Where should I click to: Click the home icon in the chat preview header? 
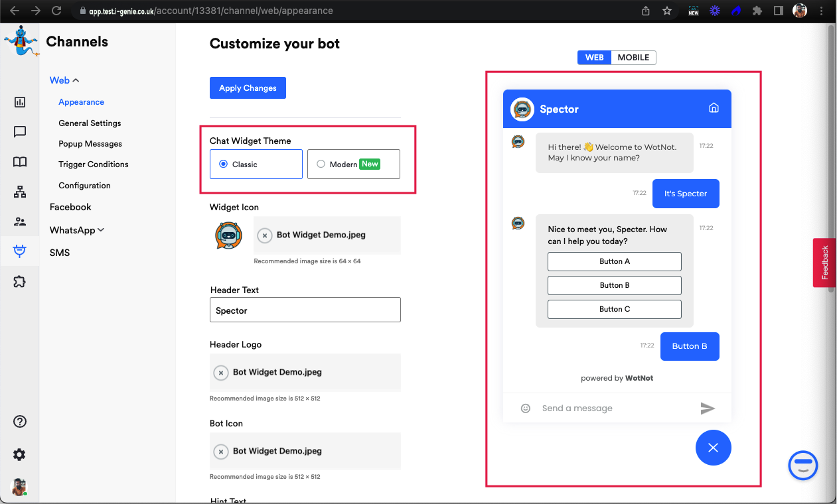pos(714,107)
